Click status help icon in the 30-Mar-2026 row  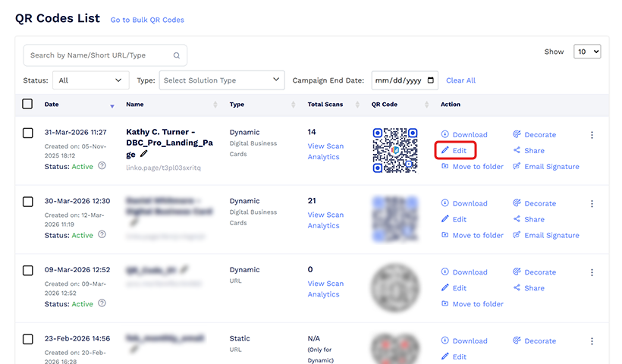(102, 234)
